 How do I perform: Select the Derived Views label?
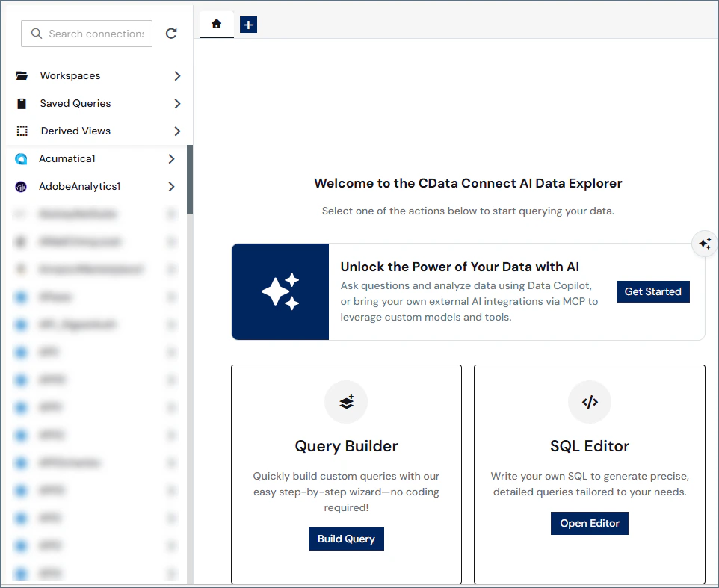click(75, 131)
